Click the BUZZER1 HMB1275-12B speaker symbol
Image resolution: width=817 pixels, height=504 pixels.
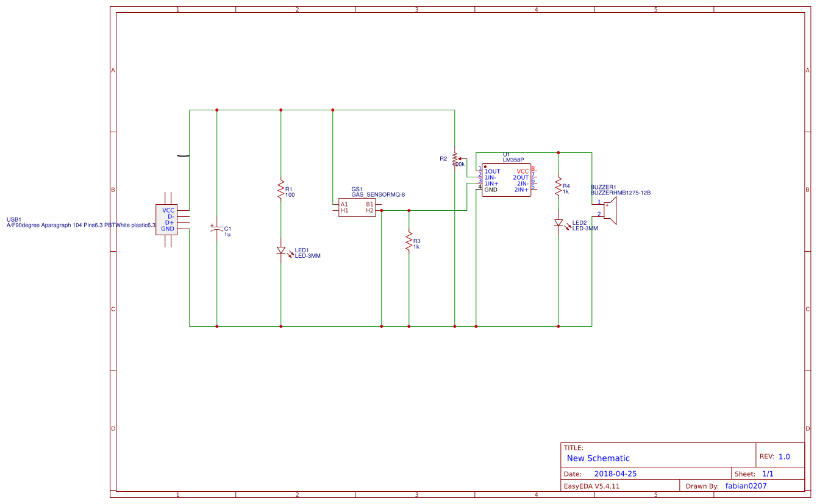point(611,210)
